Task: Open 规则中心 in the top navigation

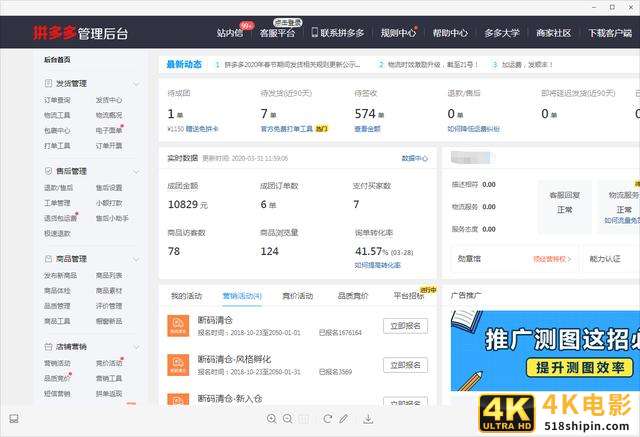Action: 398,33
